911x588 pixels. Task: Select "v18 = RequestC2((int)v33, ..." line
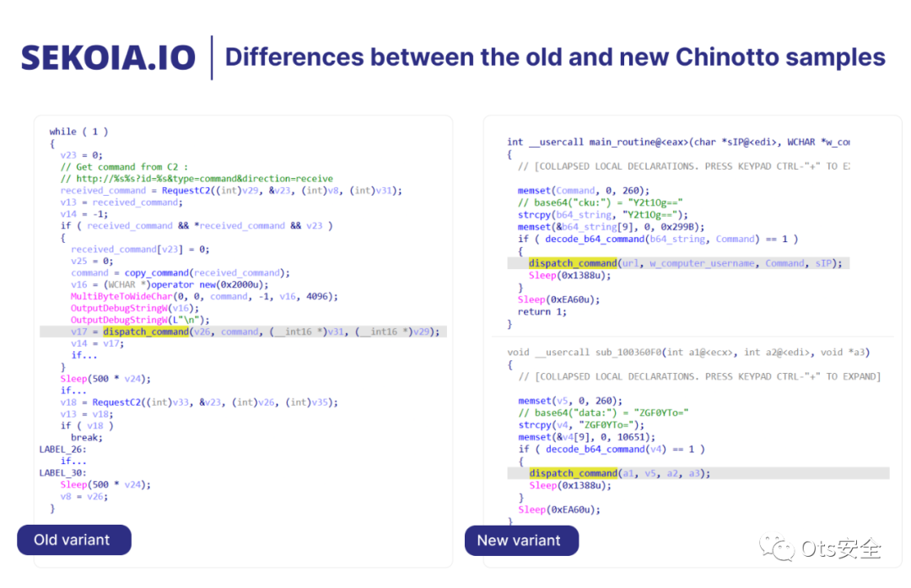point(199,402)
